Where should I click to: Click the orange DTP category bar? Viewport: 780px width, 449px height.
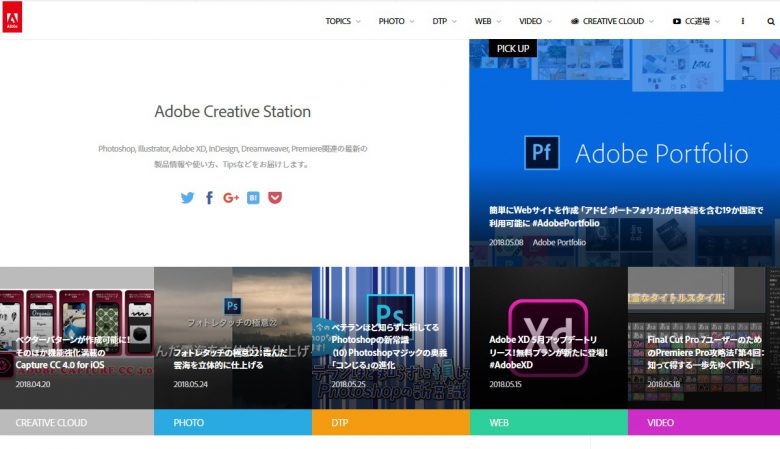point(390,423)
